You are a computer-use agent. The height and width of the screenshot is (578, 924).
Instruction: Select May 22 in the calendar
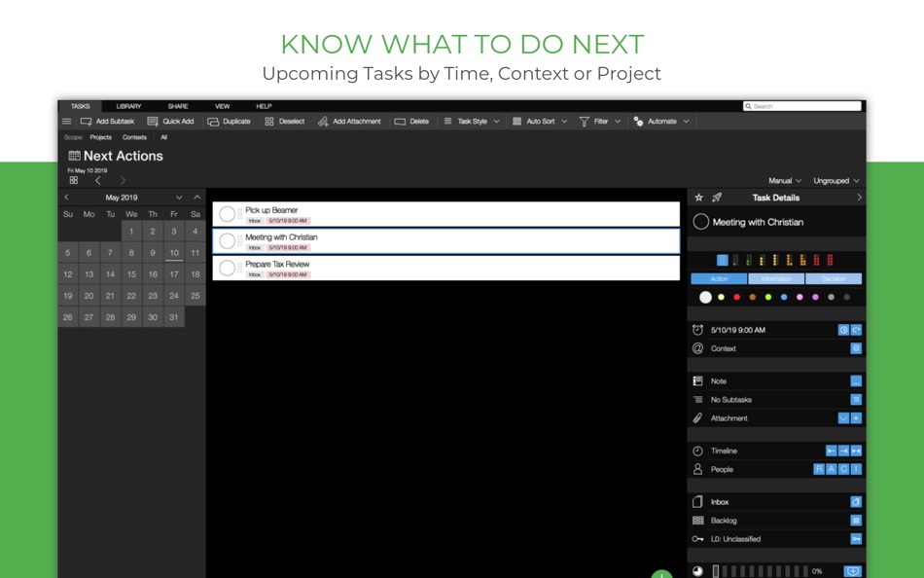(131, 296)
